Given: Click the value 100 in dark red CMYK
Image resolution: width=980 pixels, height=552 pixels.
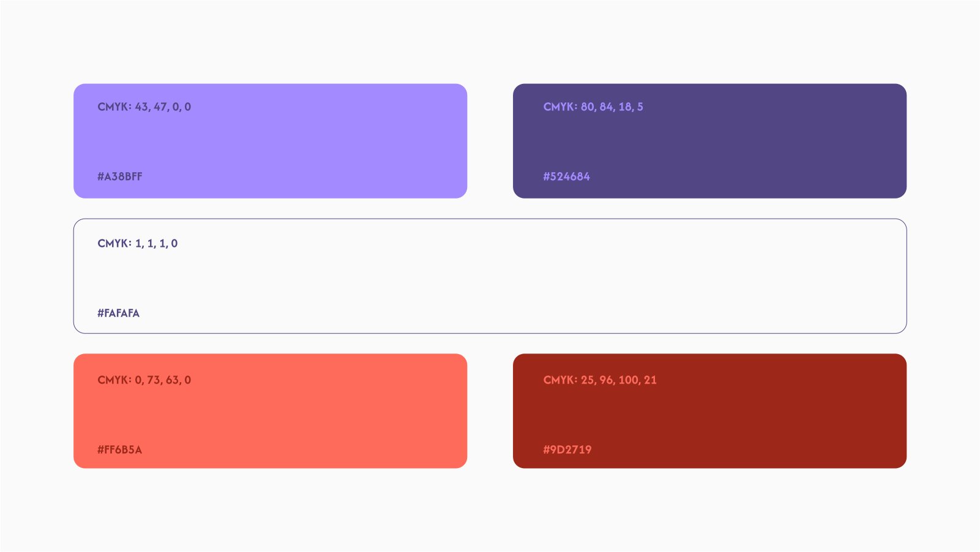Looking at the screenshot, I should tap(628, 380).
